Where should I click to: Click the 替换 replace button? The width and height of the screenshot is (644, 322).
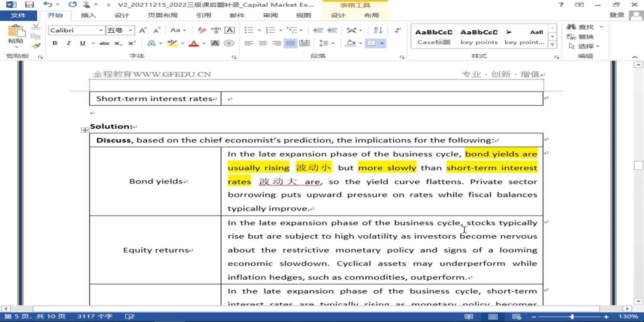pos(580,36)
